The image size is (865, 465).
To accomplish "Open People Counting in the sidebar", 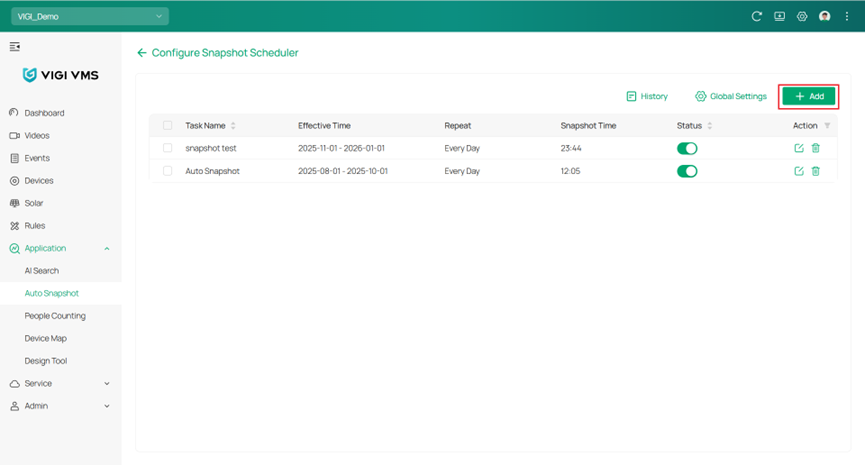I will point(55,316).
